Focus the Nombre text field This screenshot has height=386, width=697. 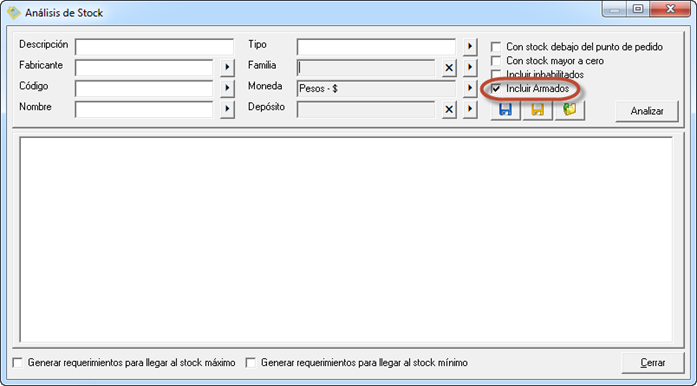[144, 109]
